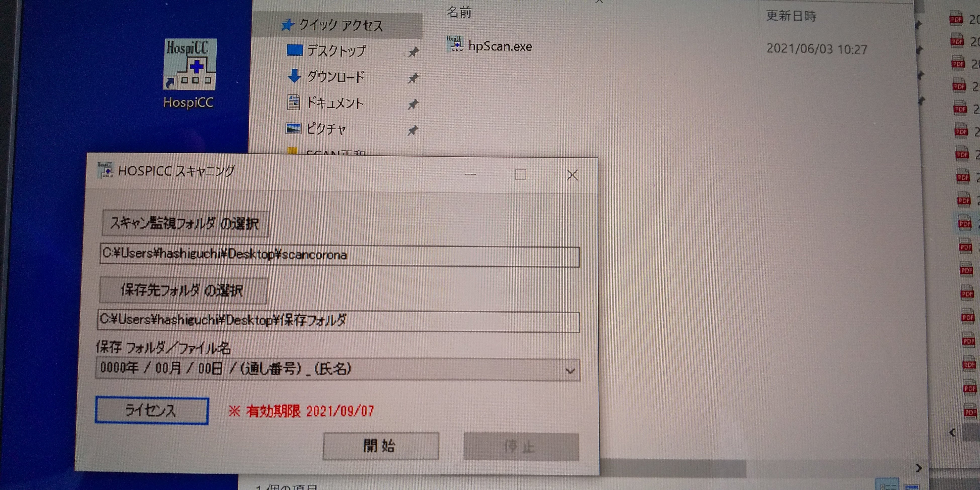Open the Desktop folder icon in sidebar
This screenshot has height=490, width=980.
(295, 50)
